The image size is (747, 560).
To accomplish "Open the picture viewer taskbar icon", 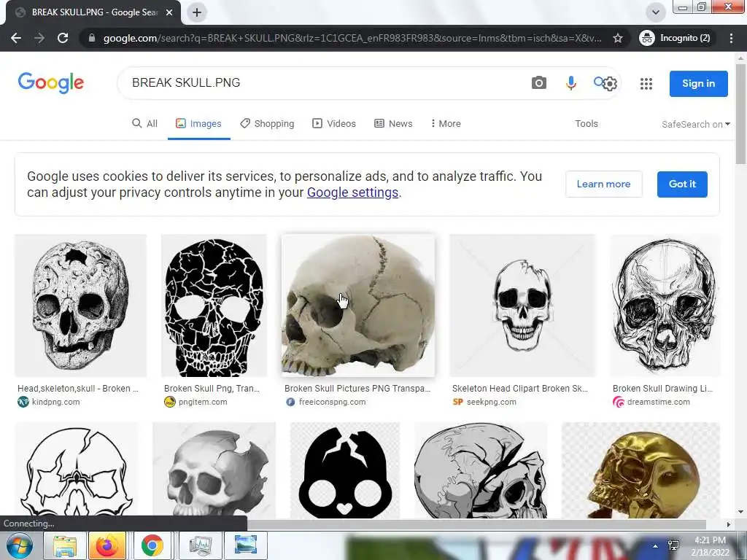I will click(x=246, y=545).
